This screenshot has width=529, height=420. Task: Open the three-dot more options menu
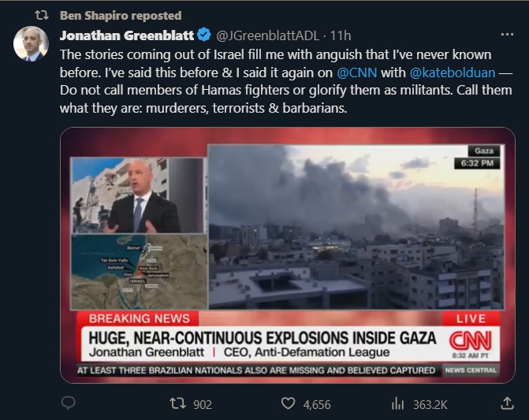(507, 35)
